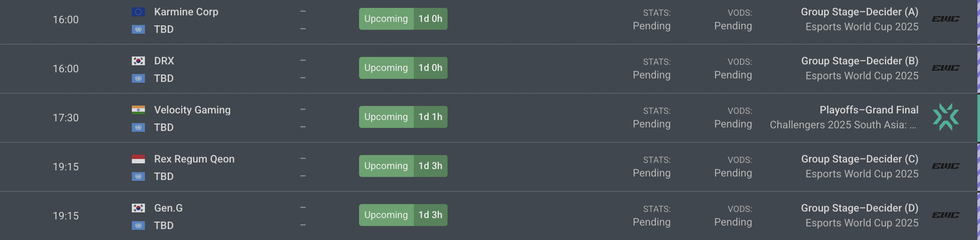Click the EWC logo in Decider (C) row

click(945, 166)
